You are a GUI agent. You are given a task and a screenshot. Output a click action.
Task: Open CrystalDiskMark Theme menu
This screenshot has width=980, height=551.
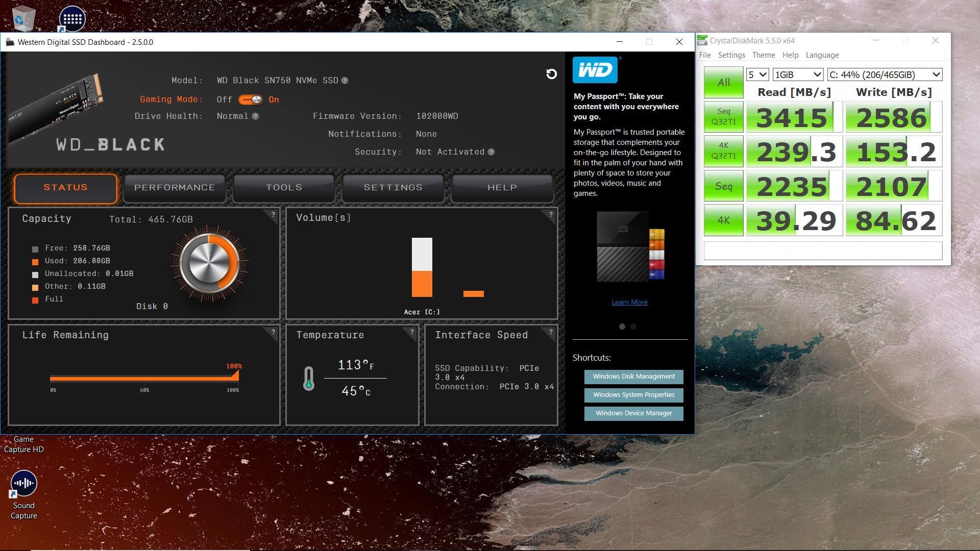pos(763,55)
